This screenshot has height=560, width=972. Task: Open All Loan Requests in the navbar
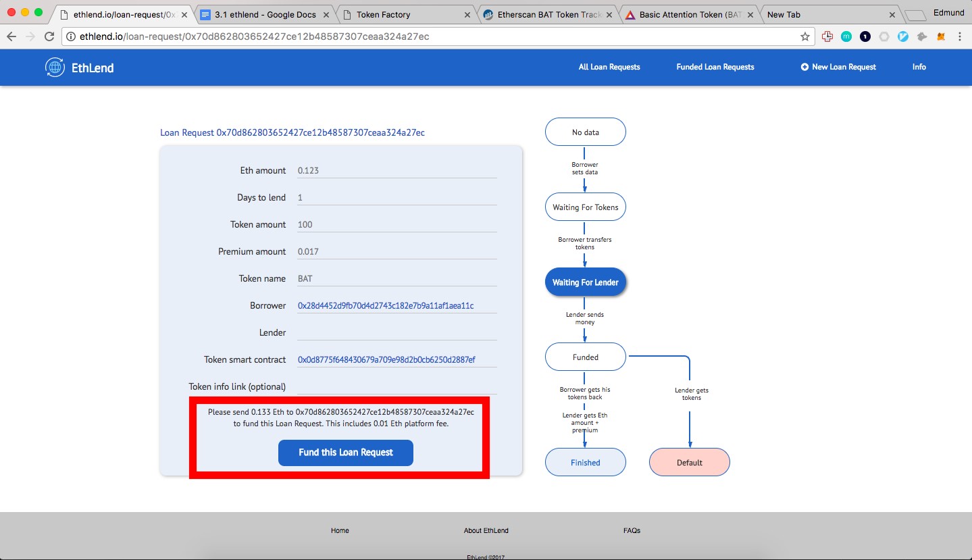[x=609, y=67]
